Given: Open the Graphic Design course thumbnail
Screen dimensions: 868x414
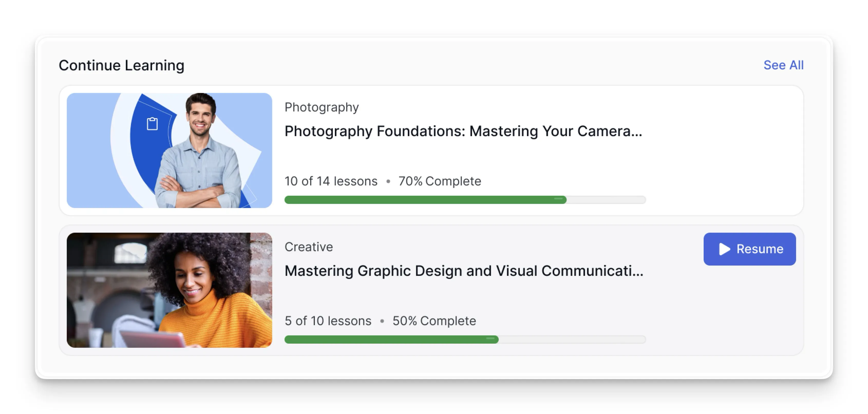Looking at the screenshot, I should [169, 290].
